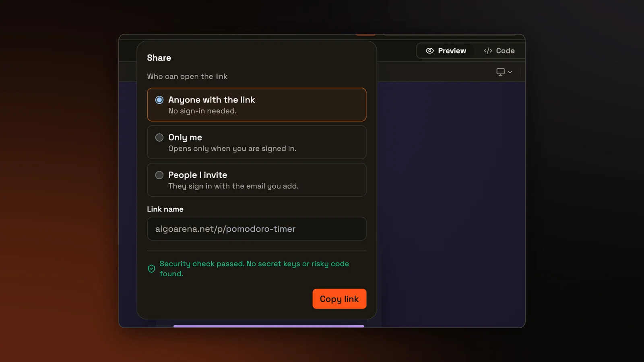This screenshot has width=644, height=362.
Task: Click "They sign in with the email you add."
Action: point(233,186)
